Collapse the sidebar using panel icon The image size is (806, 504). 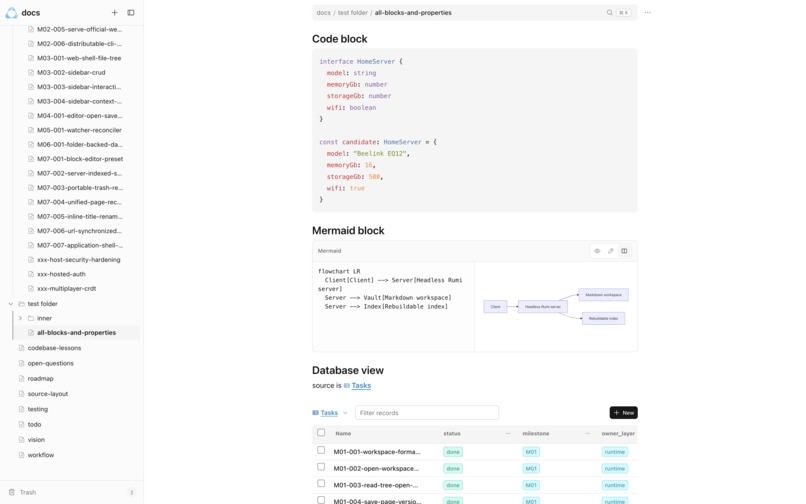[x=131, y=12]
